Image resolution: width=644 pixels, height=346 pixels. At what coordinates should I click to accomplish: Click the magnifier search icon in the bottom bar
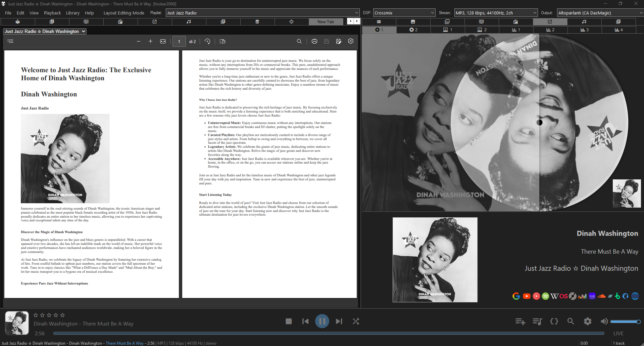coord(571,321)
